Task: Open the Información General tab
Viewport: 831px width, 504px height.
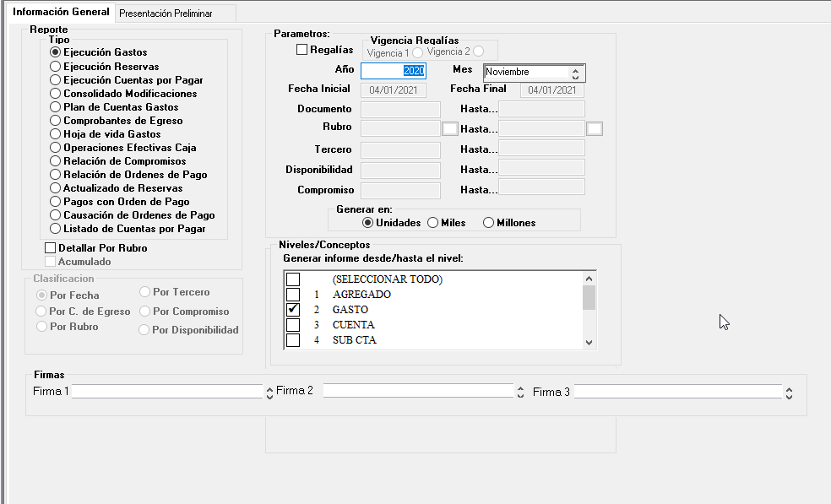Action: 61,13
